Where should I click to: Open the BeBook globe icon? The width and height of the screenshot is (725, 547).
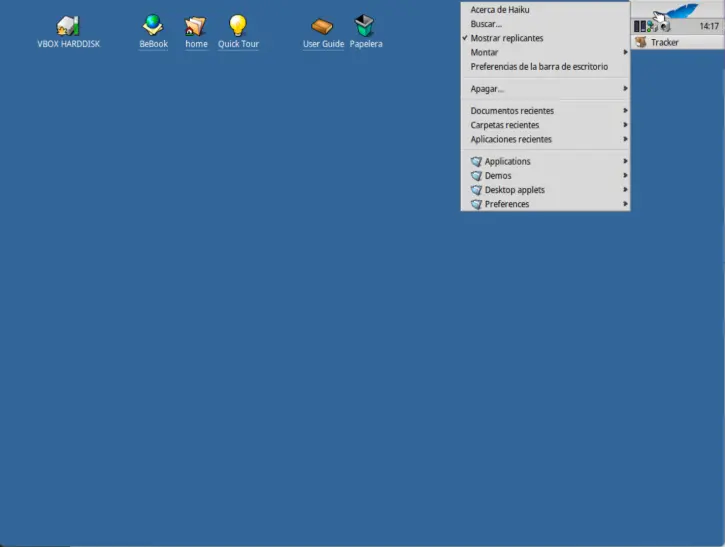(x=153, y=25)
